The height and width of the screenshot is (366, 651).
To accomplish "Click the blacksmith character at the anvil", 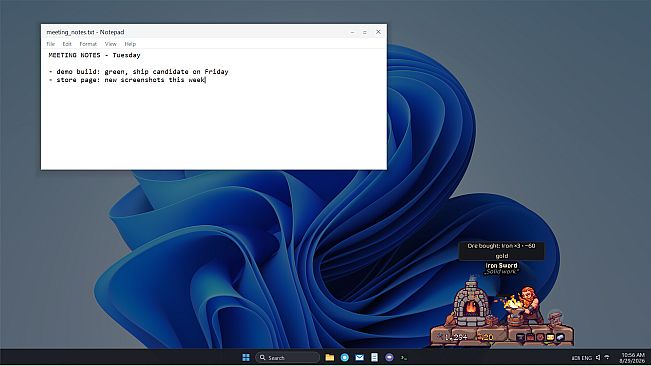I will click(x=530, y=304).
